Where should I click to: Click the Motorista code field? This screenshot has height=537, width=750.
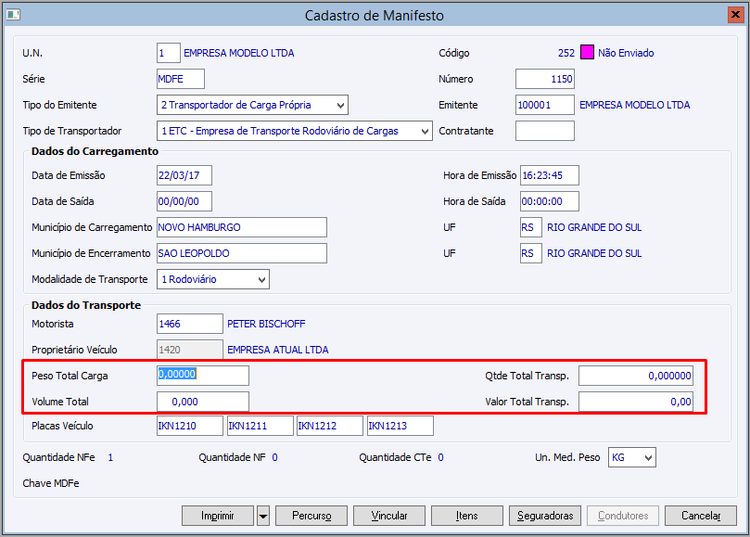click(190, 324)
